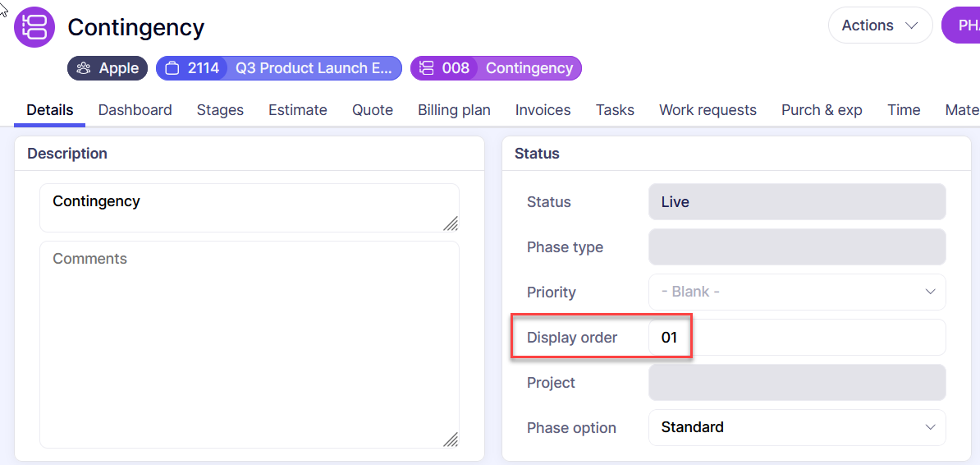Click into the Display order field
This screenshot has height=465, width=980.
click(x=796, y=337)
